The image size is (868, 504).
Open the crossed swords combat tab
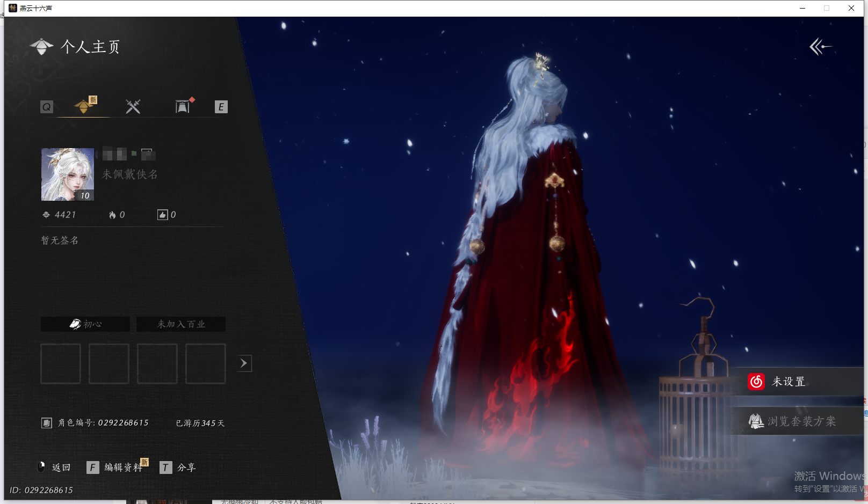pos(133,106)
